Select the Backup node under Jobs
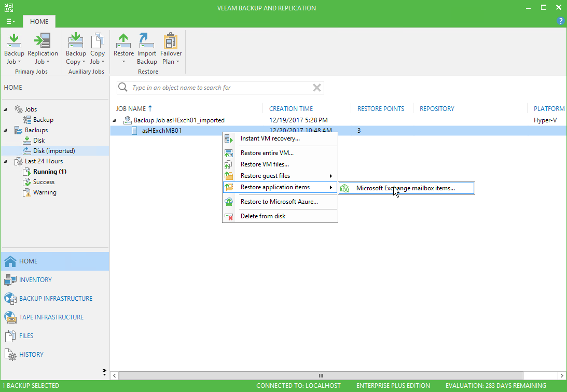 point(43,120)
